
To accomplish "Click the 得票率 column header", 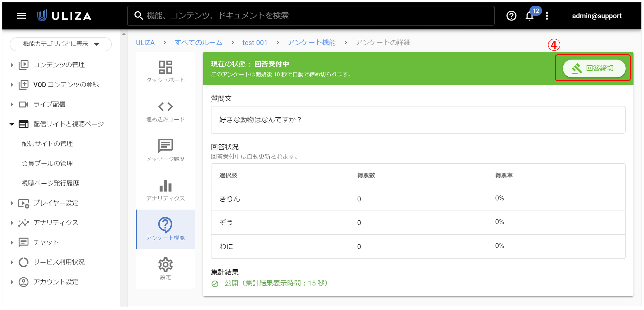I will (504, 175).
